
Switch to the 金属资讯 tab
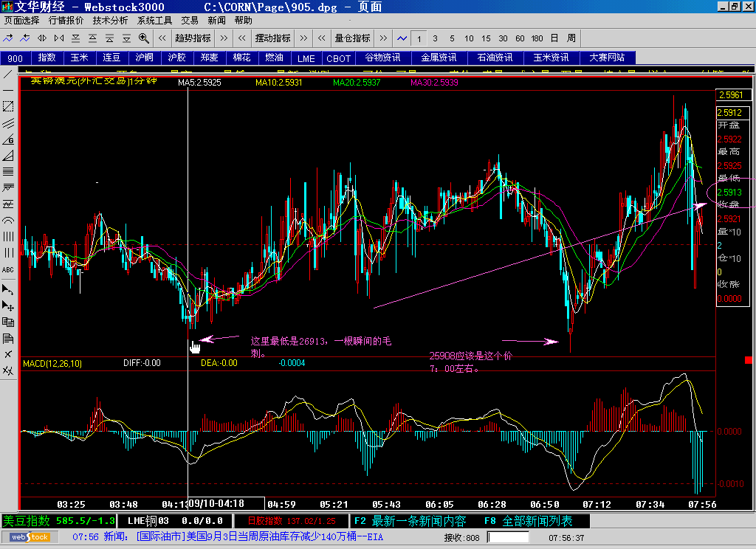(x=439, y=58)
